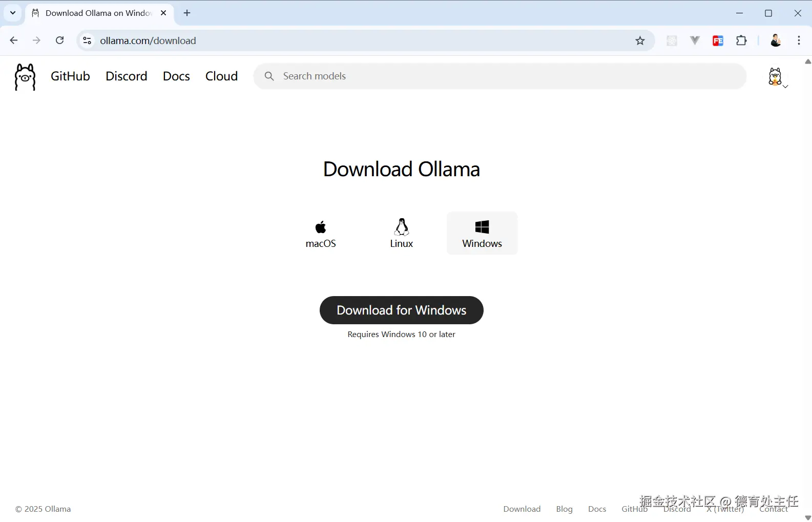Click the Requires Windows 10 or later text
This screenshot has width=812, height=522.
(402, 334)
